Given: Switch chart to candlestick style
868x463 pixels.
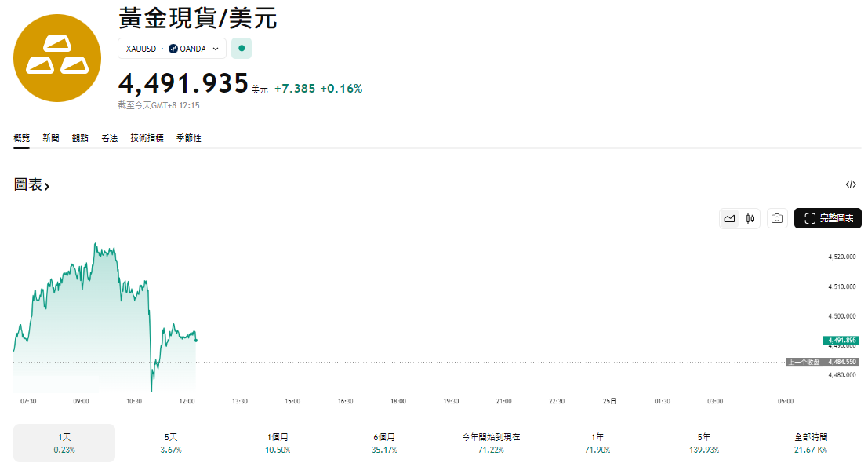Looking at the screenshot, I should coord(749,218).
